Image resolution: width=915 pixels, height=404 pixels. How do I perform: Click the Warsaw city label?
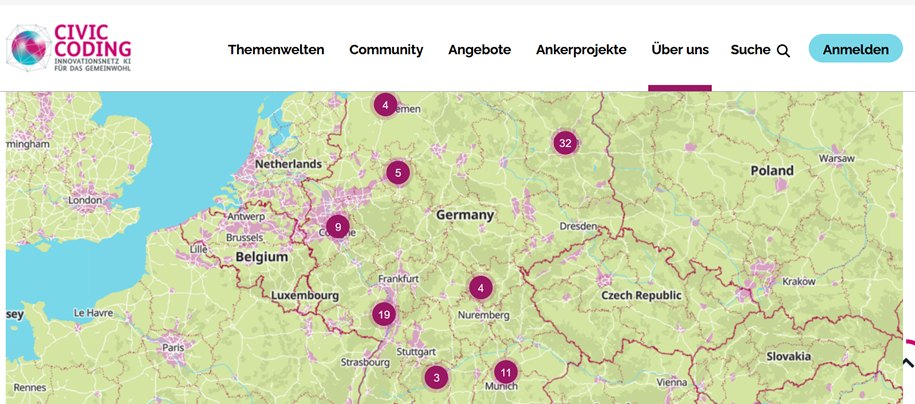(837, 158)
